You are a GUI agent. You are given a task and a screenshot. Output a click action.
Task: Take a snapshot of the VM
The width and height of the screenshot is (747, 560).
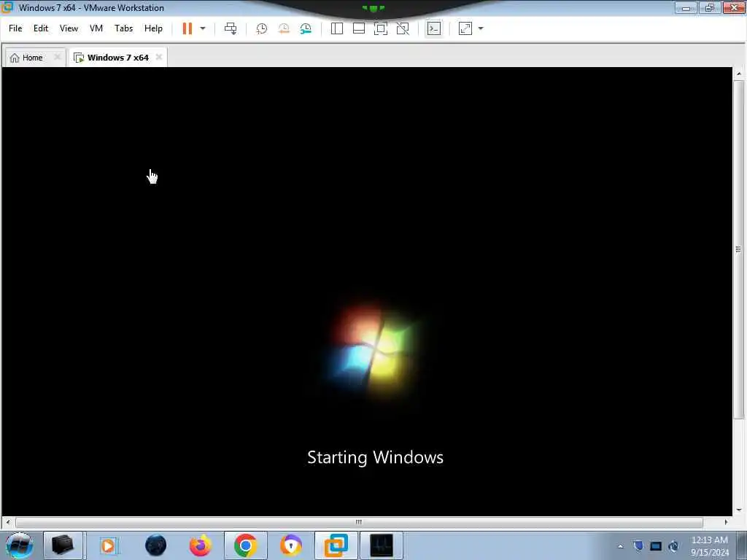click(262, 28)
